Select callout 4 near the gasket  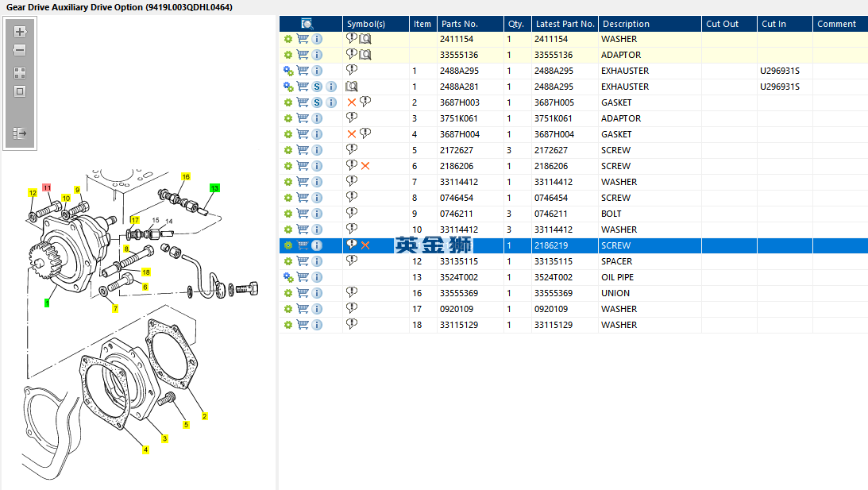click(x=145, y=449)
